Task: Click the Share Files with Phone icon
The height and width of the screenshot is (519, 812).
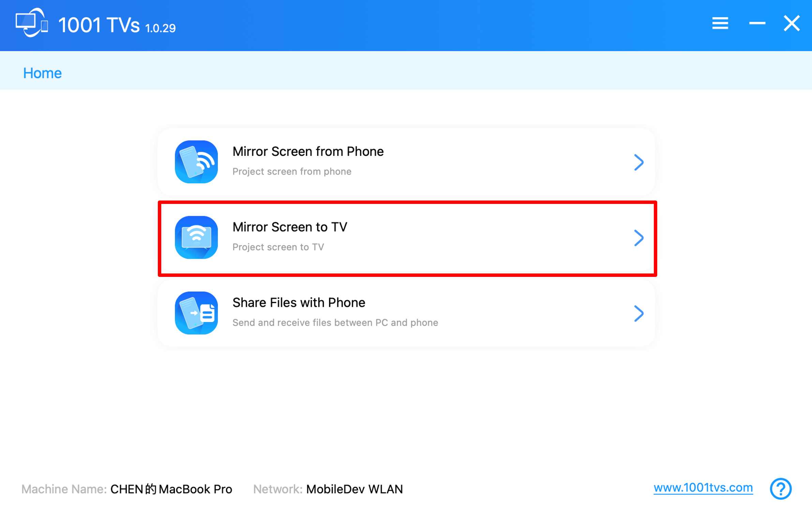Action: (196, 313)
